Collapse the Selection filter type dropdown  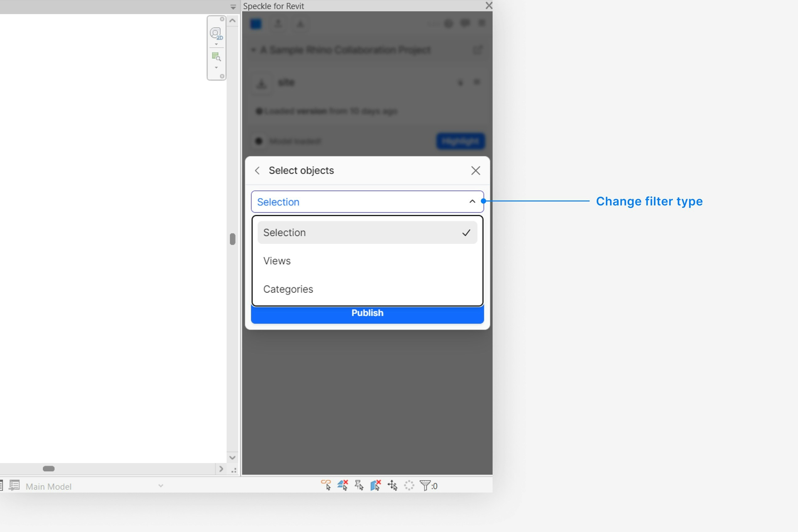472,202
